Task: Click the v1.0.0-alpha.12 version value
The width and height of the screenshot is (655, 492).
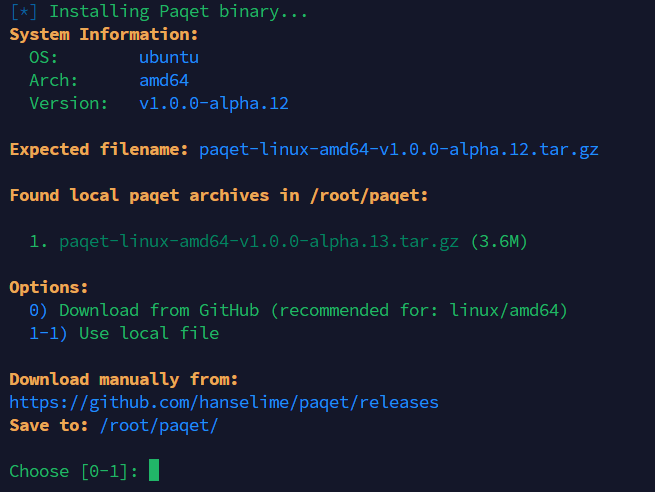Action: coord(213,104)
